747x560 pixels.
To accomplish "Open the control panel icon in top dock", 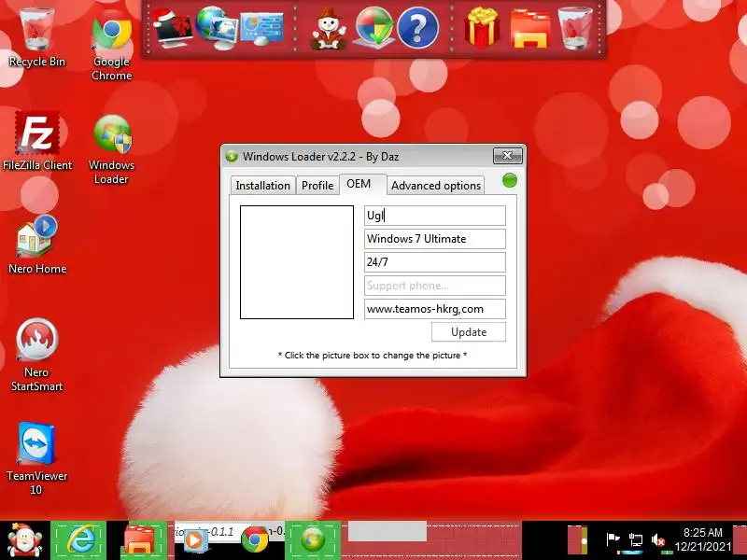I will click(x=261, y=29).
